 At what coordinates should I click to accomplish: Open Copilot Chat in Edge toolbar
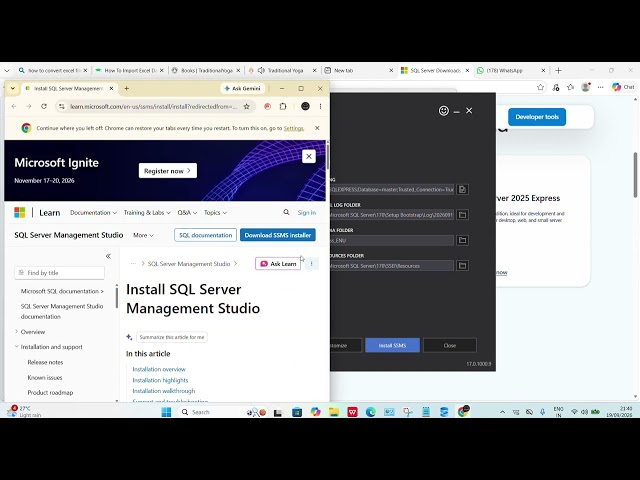pos(623,87)
